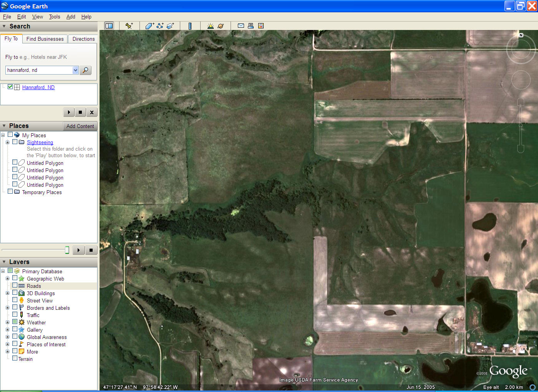
Task: Toggle the My Places checkbox
Action: (10, 135)
